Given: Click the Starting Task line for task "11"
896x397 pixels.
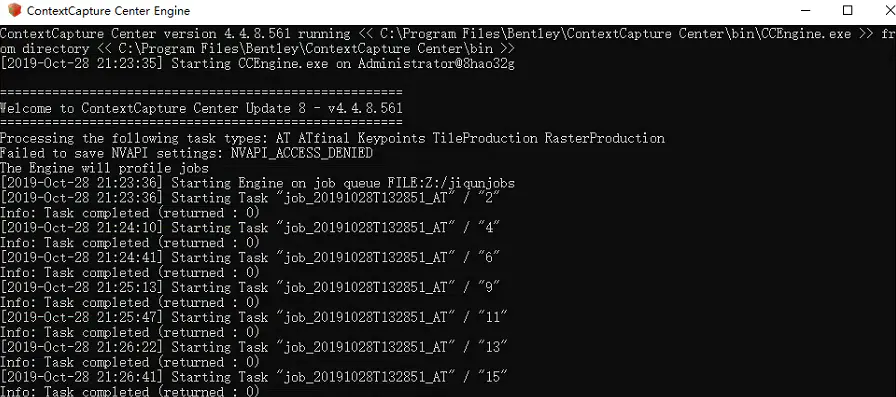Looking at the screenshot, I should [x=254, y=317].
